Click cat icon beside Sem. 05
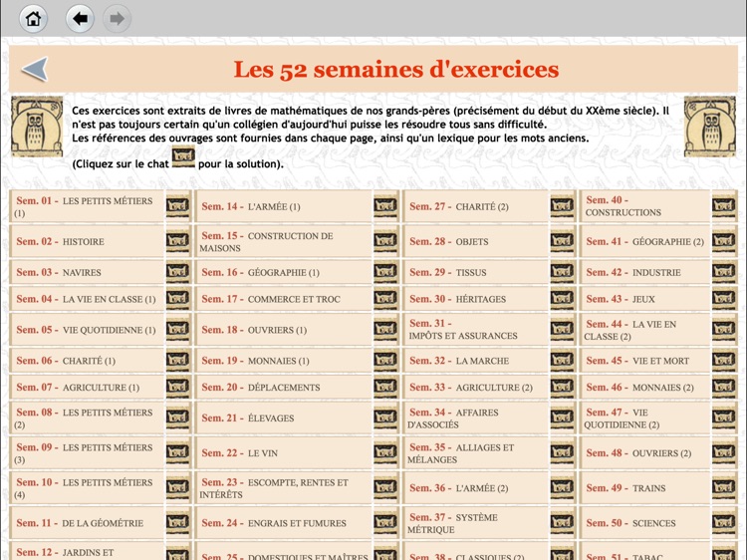This screenshot has width=747, height=560. coord(178,330)
